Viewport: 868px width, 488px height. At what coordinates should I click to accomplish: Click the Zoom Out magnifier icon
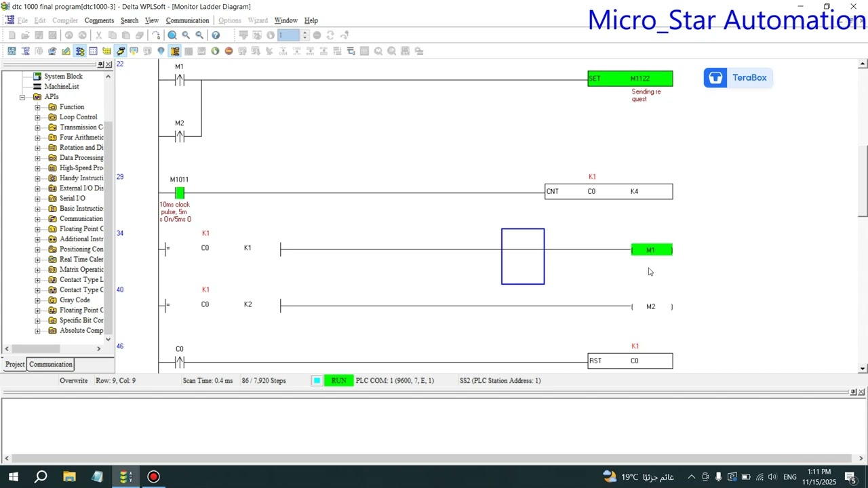click(199, 35)
